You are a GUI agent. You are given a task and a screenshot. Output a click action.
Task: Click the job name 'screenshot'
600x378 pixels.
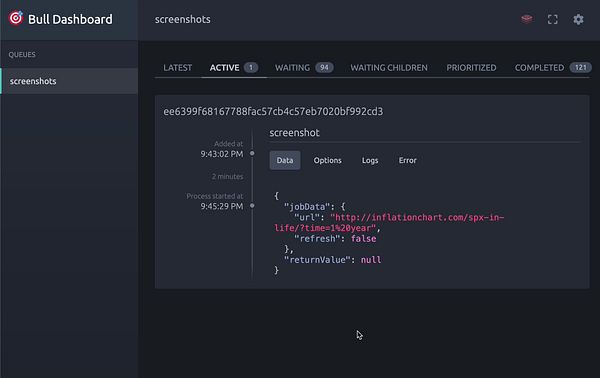pyautogui.click(x=294, y=133)
